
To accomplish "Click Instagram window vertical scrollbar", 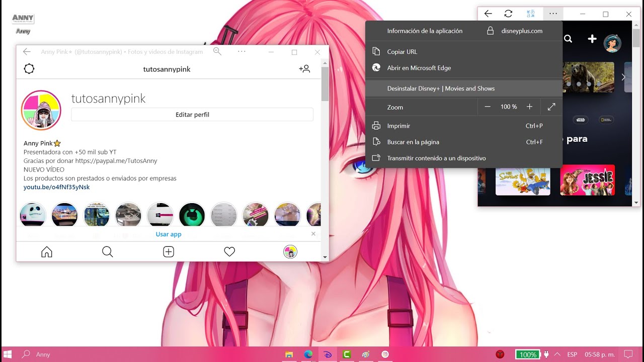I will 325,83.
